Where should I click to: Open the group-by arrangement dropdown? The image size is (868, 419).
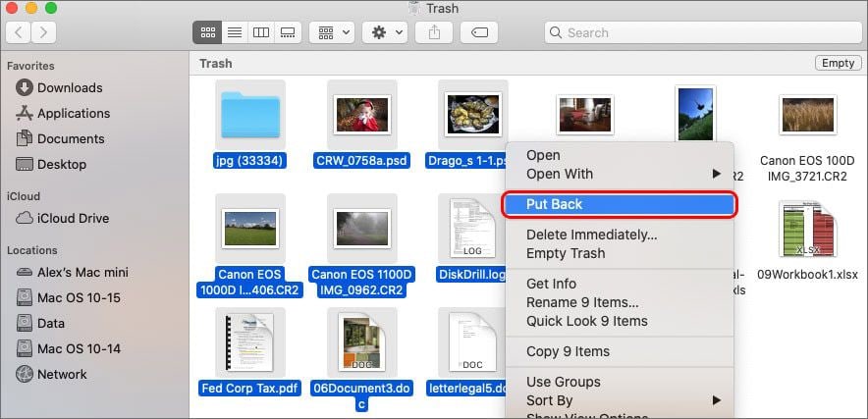click(x=332, y=32)
